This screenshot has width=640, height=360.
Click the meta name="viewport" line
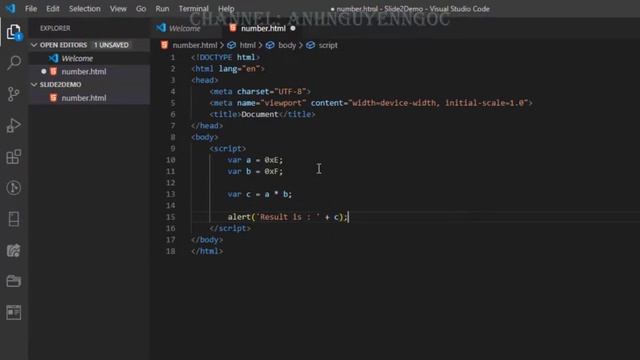[x=371, y=103]
